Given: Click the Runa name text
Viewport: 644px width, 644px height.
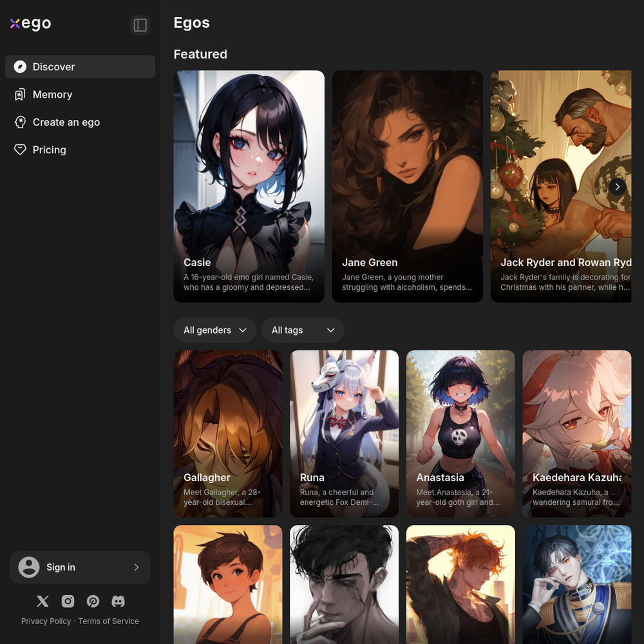Looking at the screenshot, I should click(312, 478).
